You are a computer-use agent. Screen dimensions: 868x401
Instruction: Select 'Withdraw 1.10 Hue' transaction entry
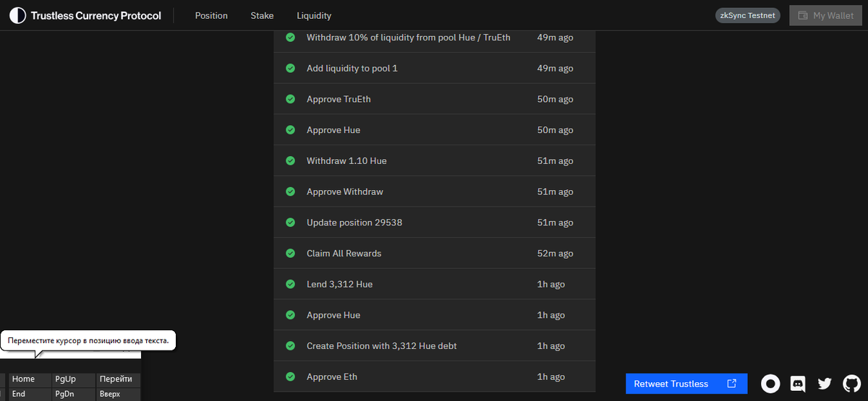[x=435, y=160]
